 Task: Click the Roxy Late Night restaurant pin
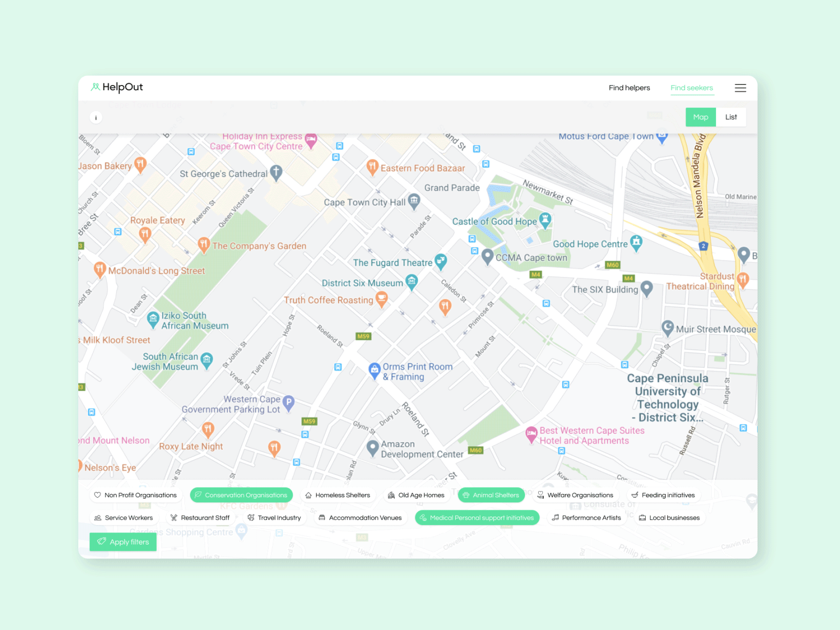(x=208, y=429)
